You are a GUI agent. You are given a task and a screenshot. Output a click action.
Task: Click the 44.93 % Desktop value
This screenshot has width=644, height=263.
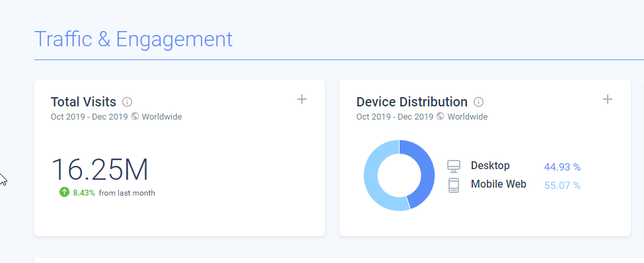pyautogui.click(x=562, y=167)
